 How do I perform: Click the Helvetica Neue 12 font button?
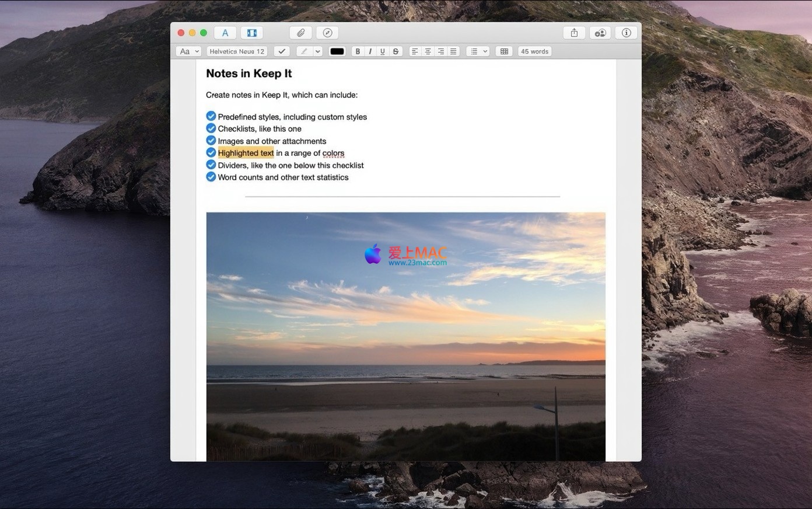pos(237,51)
